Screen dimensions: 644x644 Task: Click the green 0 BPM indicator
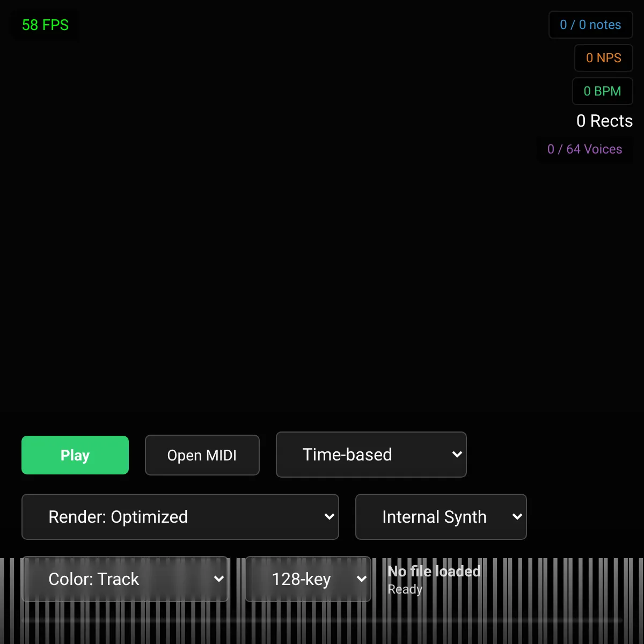pyautogui.click(x=602, y=91)
